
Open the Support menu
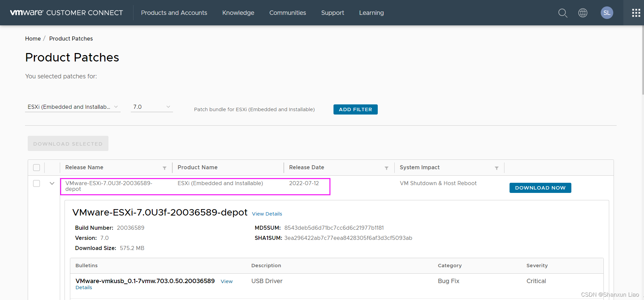pyautogui.click(x=332, y=13)
